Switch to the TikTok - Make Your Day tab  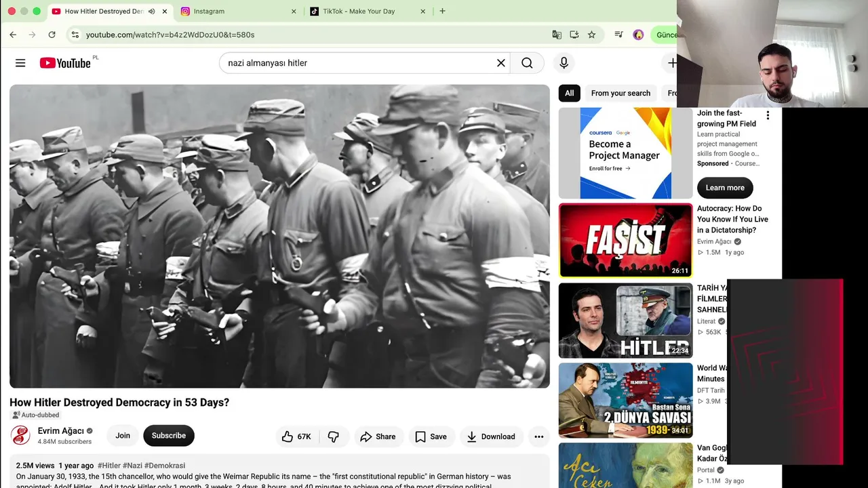(x=368, y=12)
